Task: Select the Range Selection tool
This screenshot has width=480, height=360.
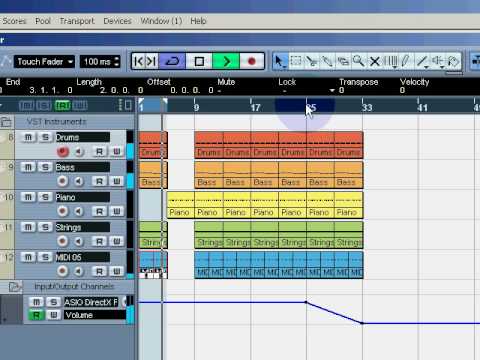Action: pos(296,61)
